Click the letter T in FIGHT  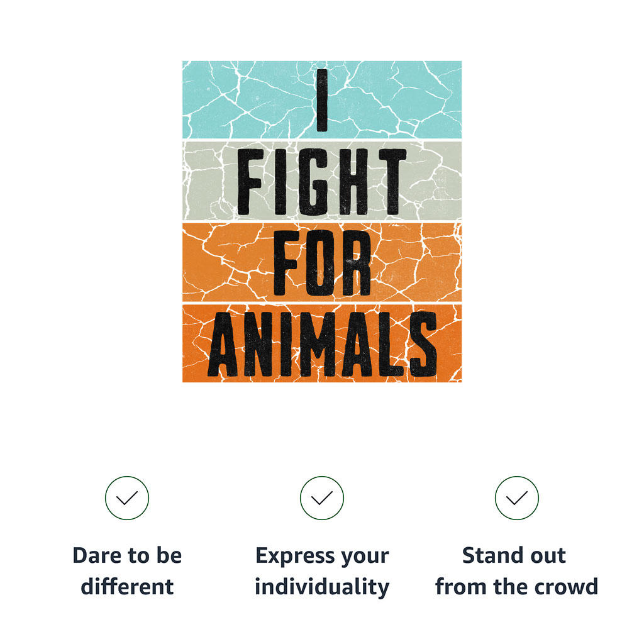pyautogui.click(x=392, y=182)
